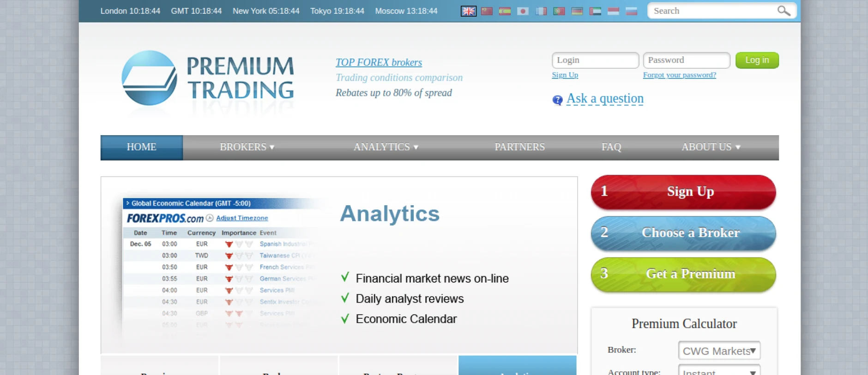This screenshot has width=868, height=375.
Task: Select the Japanese flag language option
Action: [523, 11]
